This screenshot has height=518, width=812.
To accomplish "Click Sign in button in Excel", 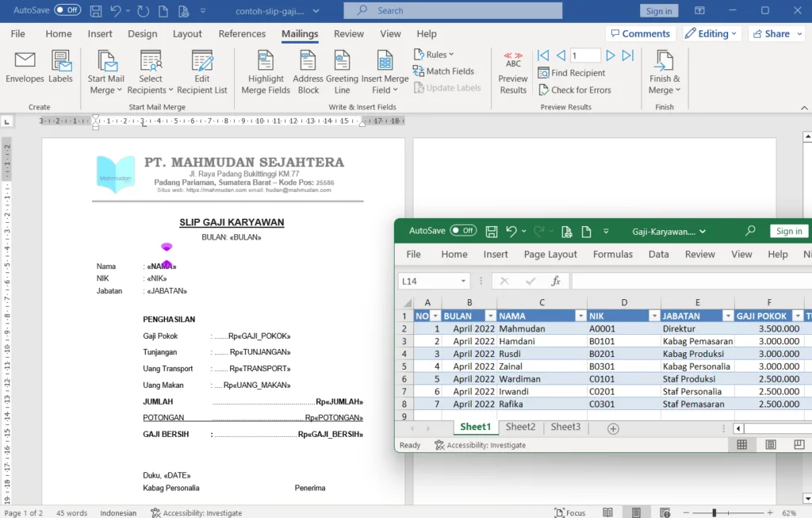I will pyautogui.click(x=789, y=231).
